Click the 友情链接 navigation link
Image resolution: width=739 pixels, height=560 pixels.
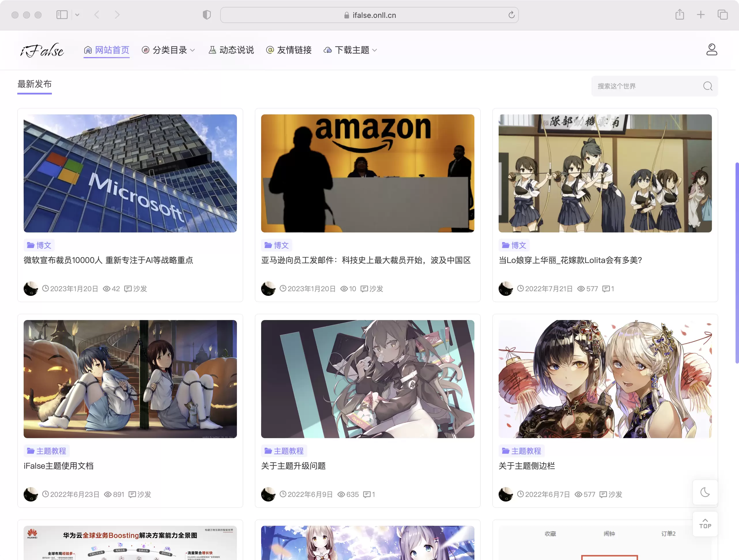(288, 50)
